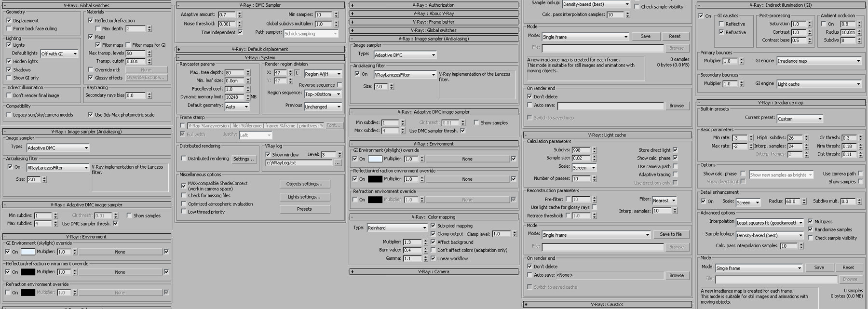Enable Distributed rendering checkbox
Screen dimensions: 868x309
coord(184,158)
